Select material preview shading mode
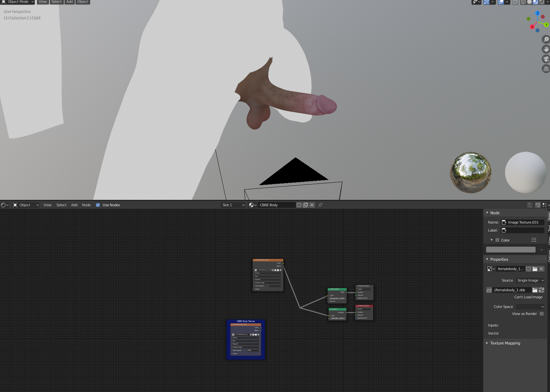Image resolution: width=550 pixels, height=392 pixels. 535,2
